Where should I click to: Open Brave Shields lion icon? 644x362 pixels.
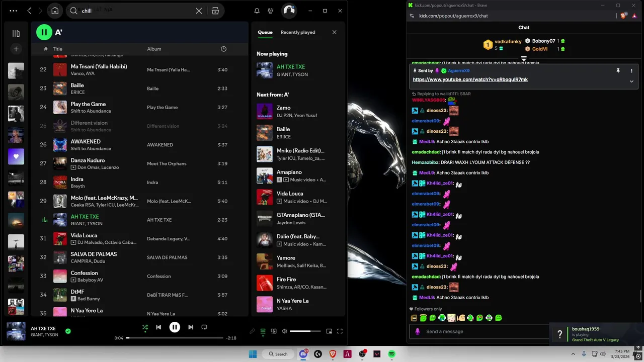pos(623,16)
